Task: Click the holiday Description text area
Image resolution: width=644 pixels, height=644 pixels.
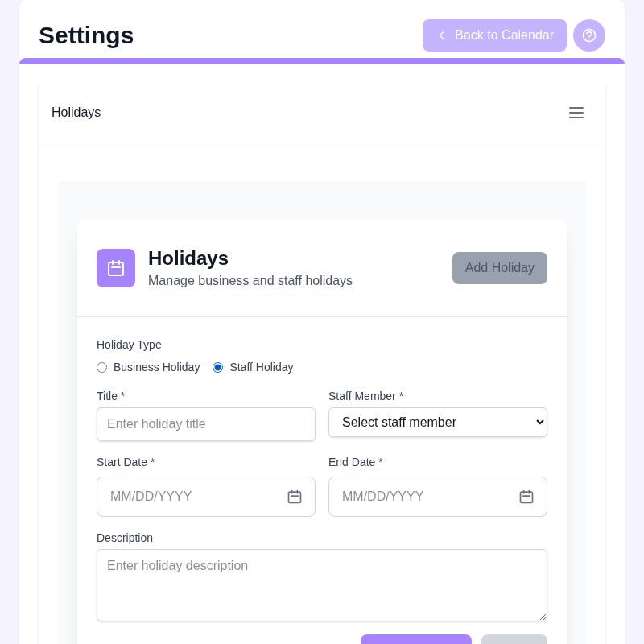Action: (x=321, y=585)
